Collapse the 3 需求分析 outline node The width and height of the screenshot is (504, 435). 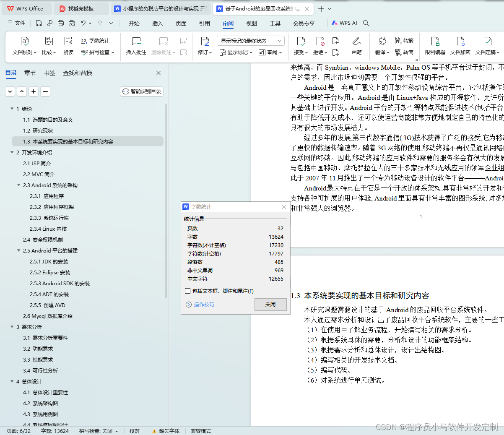[x=12, y=327]
